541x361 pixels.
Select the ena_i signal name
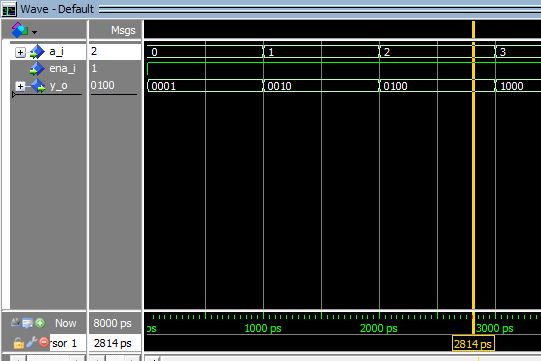coord(62,69)
